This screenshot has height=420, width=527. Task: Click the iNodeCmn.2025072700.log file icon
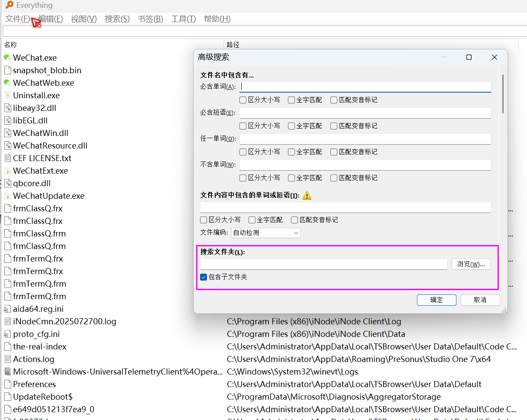click(7, 321)
